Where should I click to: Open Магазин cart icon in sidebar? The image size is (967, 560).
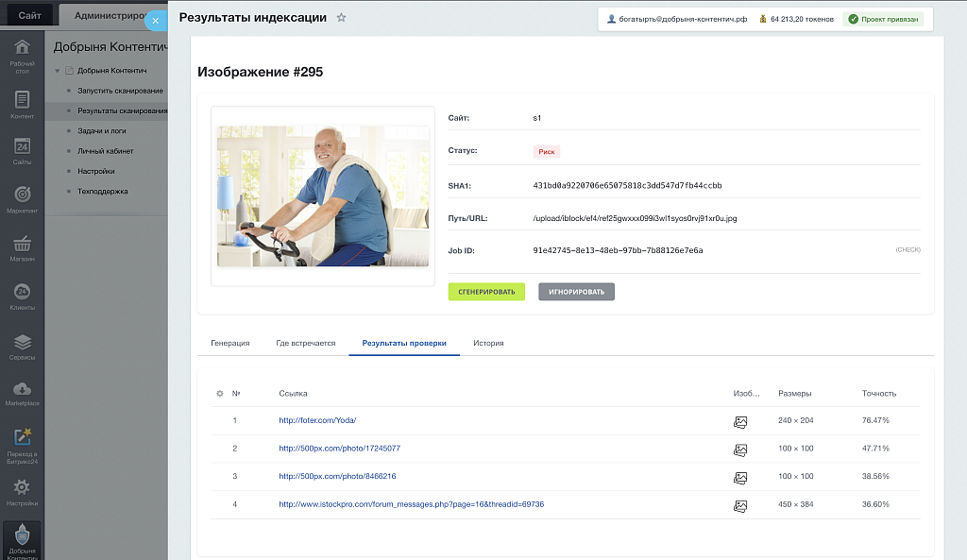click(x=23, y=247)
